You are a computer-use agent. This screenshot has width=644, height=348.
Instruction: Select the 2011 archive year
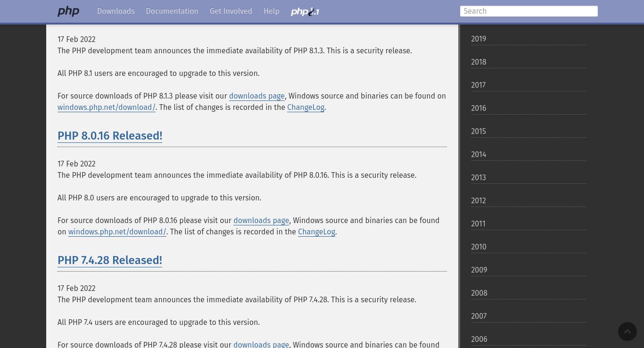529,224
